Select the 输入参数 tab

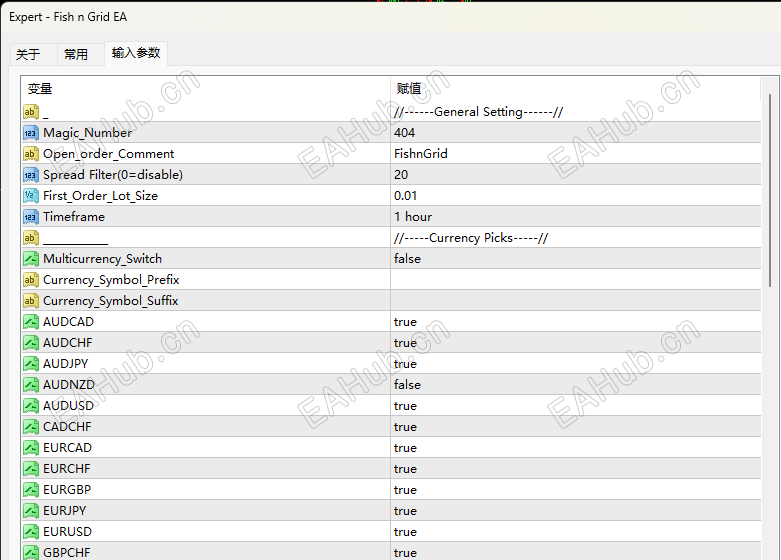pyautogui.click(x=136, y=53)
